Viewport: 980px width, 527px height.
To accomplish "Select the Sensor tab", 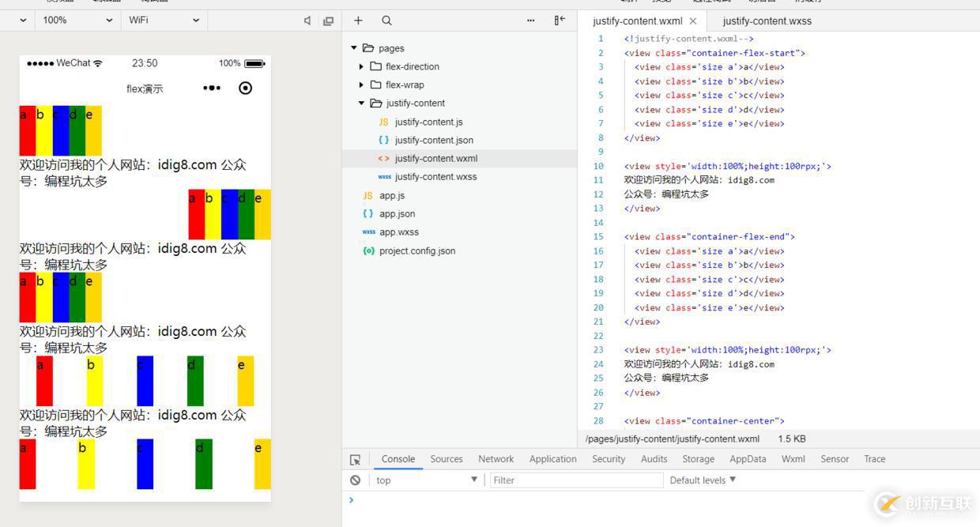I will pyautogui.click(x=835, y=459).
